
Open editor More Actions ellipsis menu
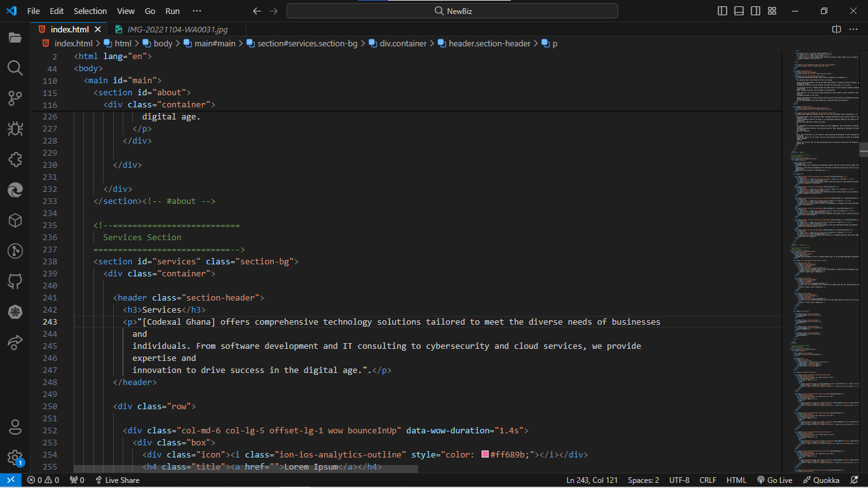pos(853,29)
